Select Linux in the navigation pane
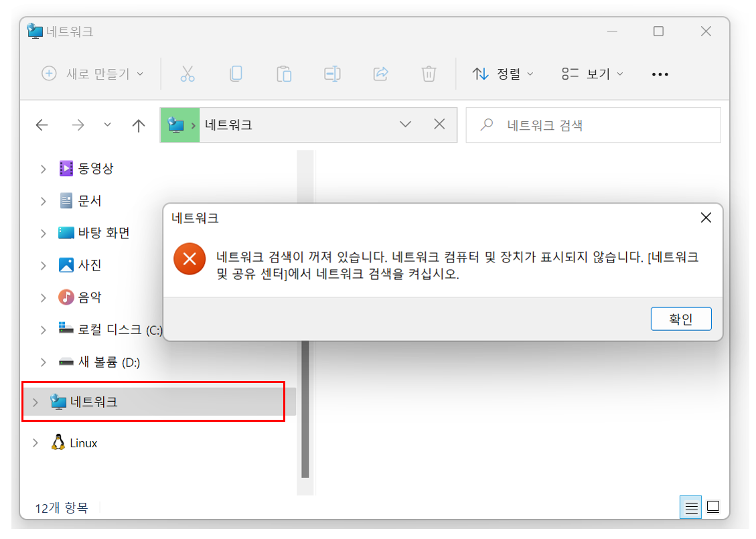Screen dimensions: 756x539 74,443
